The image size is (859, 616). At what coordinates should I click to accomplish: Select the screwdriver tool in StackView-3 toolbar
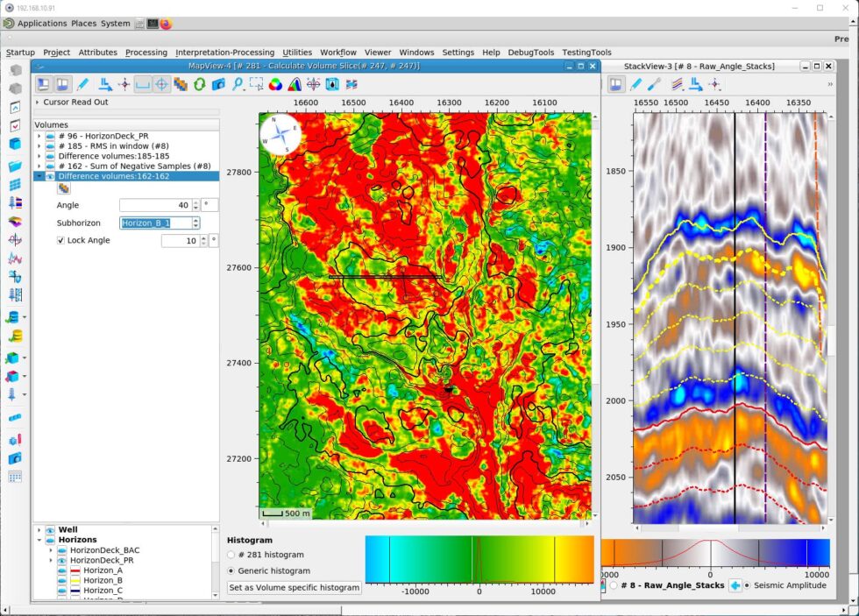[655, 84]
